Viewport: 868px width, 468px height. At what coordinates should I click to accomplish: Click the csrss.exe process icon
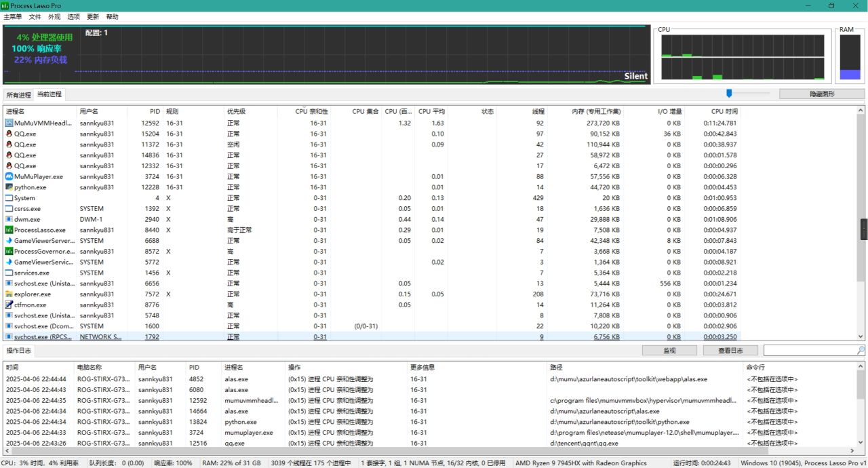pos(9,209)
